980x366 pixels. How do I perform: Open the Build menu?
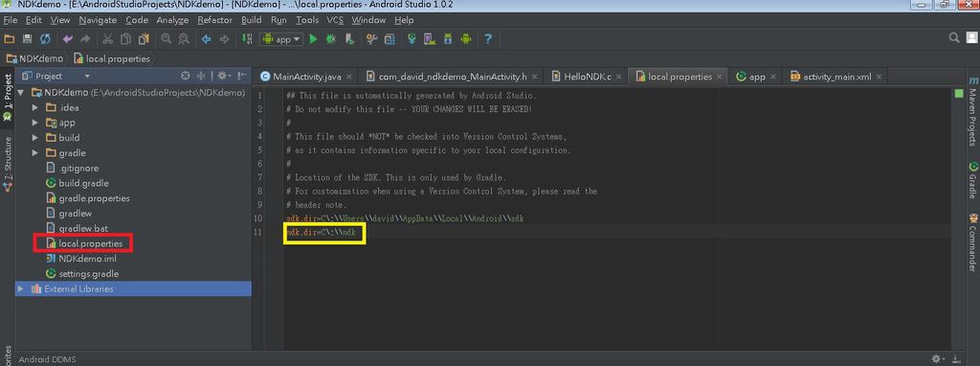(252, 20)
